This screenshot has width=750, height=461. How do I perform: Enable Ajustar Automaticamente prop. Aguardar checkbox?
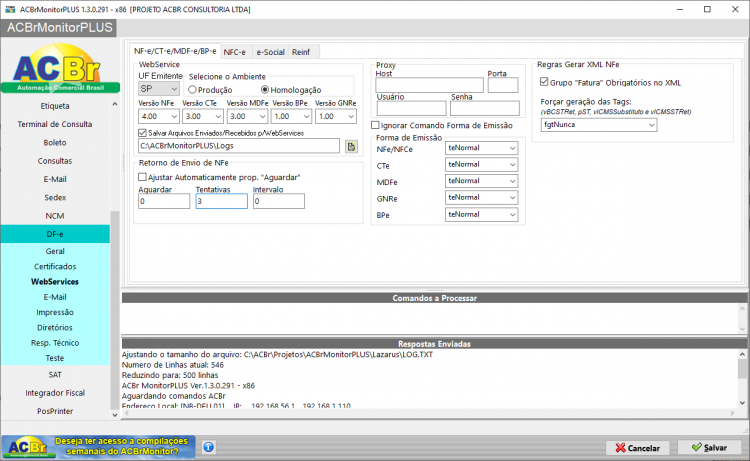[x=142, y=177]
